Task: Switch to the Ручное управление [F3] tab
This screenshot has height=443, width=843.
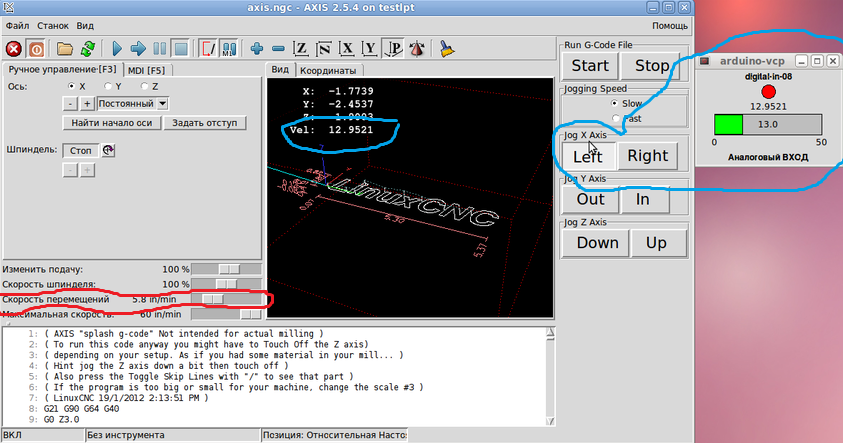Action: click(62, 69)
